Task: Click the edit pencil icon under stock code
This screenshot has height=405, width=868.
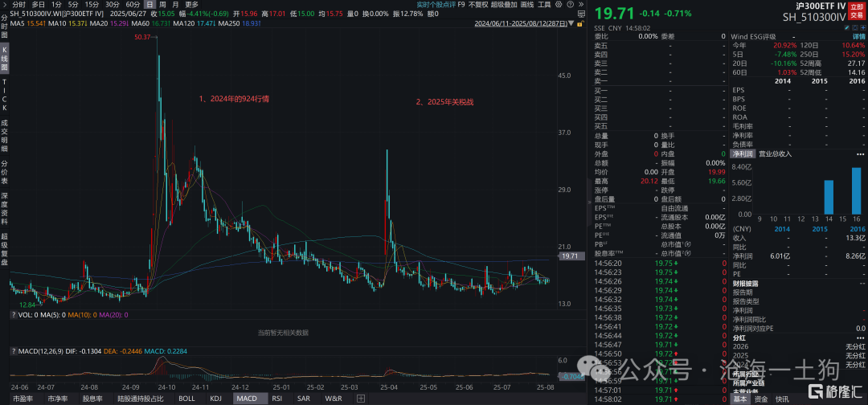Action: click(x=848, y=27)
